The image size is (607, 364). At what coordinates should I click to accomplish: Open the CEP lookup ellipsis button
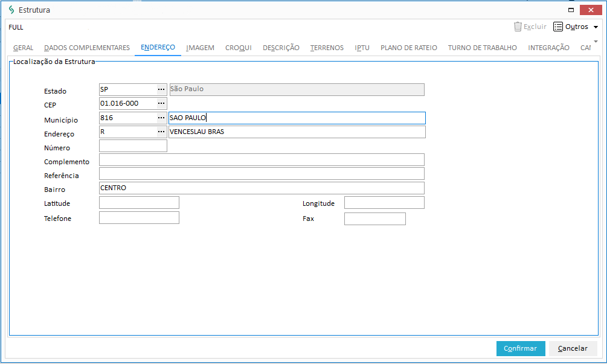point(161,103)
